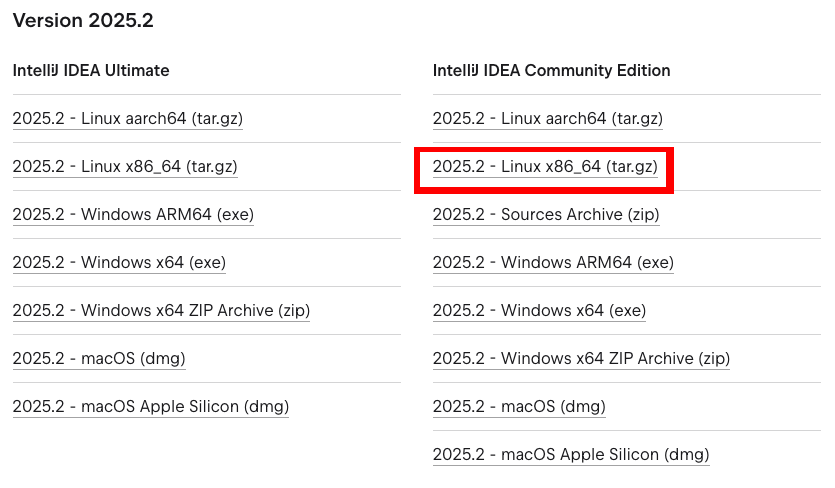Get the 2025.2 Sources Archive zip
Image resolution: width=835 pixels, height=488 pixels.
(546, 215)
